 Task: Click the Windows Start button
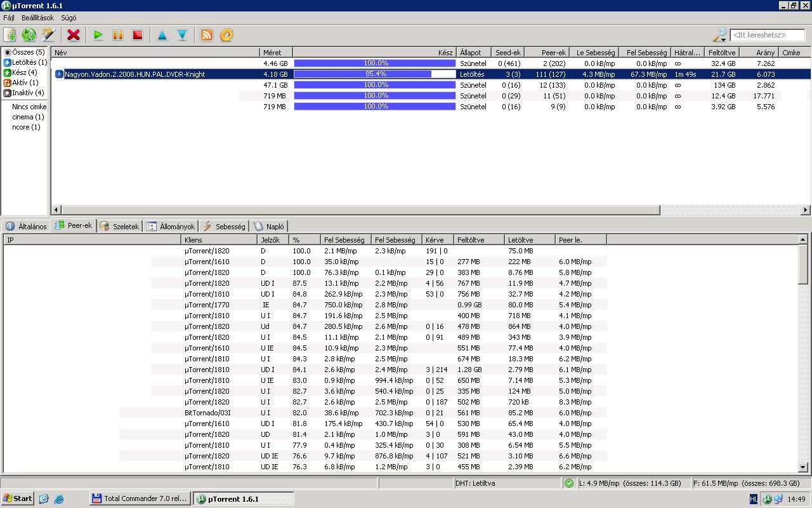pyautogui.click(x=18, y=498)
